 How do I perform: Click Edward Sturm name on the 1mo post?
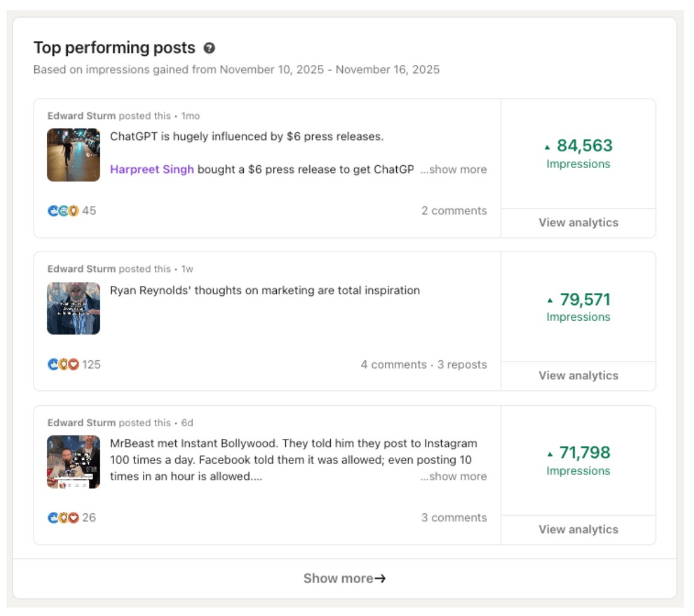82,115
